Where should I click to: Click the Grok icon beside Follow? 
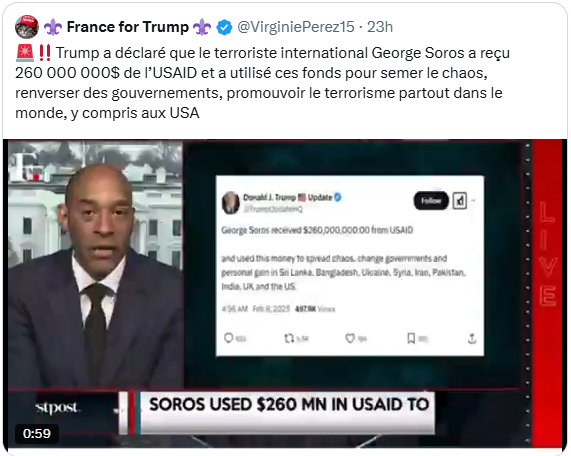tap(460, 201)
